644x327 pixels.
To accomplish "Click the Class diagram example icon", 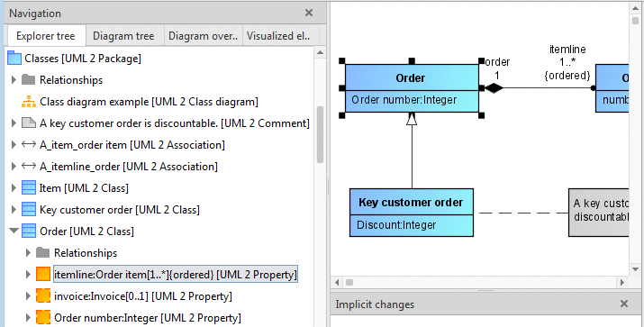I will (28, 102).
